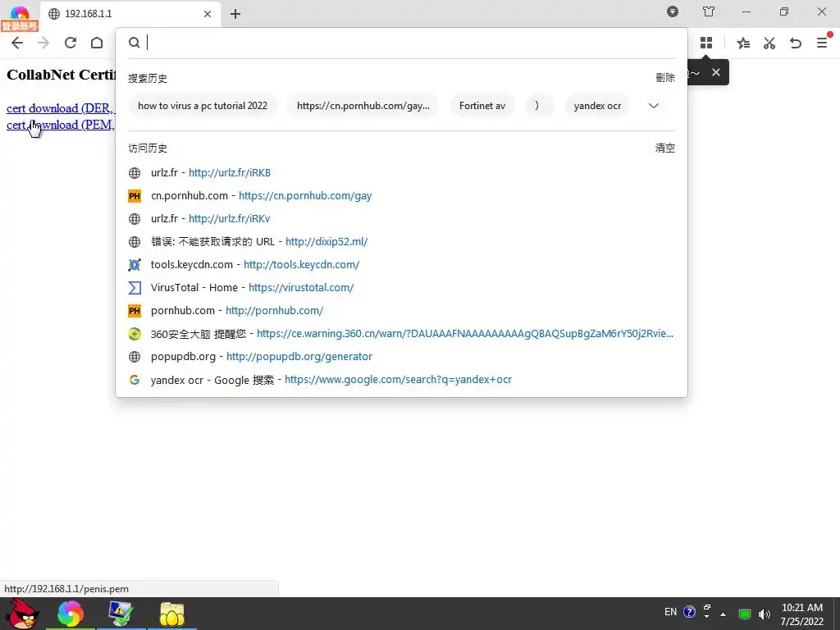Select 'how to virus a pc tutorial 2022' chip
The width and height of the screenshot is (840, 630).
tap(203, 106)
